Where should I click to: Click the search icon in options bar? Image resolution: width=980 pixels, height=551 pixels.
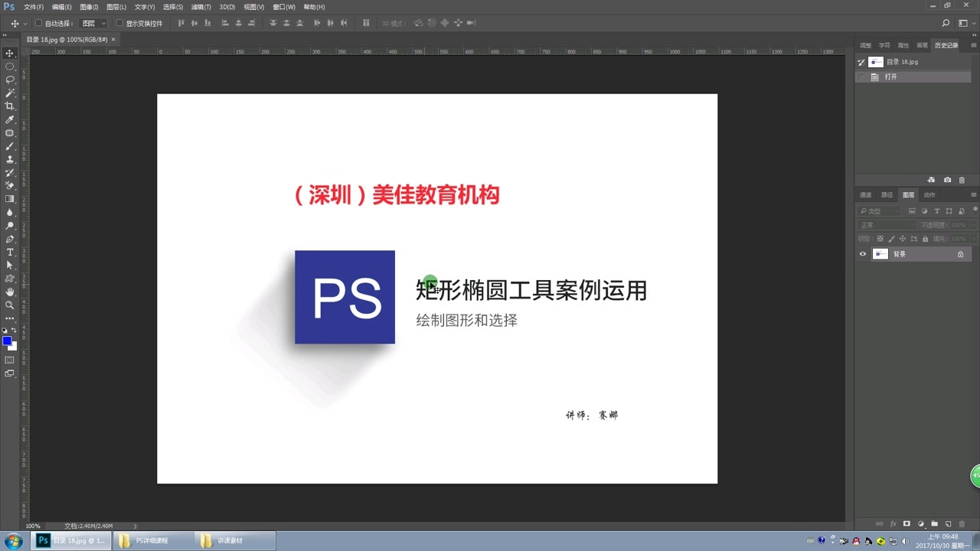coord(946,23)
